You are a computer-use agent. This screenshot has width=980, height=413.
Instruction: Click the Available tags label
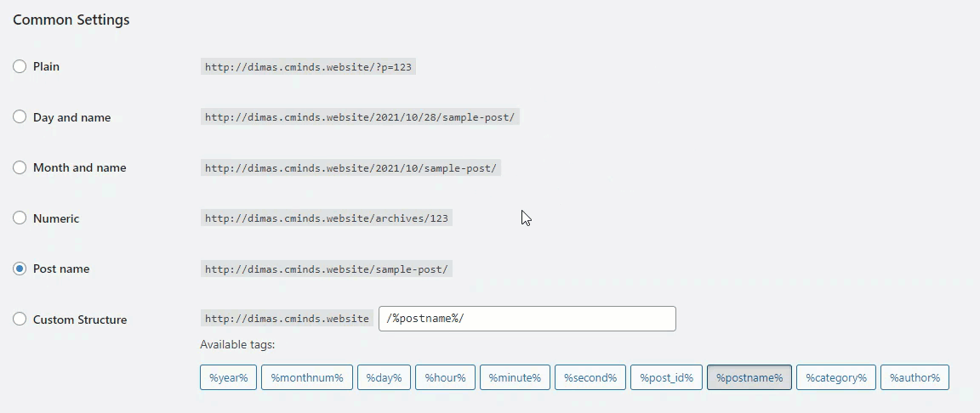pyautogui.click(x=237, y=344)
